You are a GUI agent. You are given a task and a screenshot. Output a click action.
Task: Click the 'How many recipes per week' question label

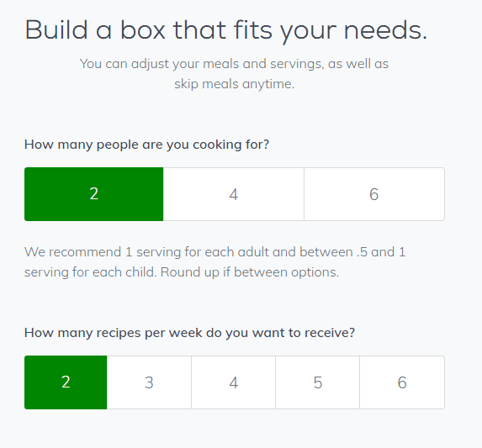(189, 333)
